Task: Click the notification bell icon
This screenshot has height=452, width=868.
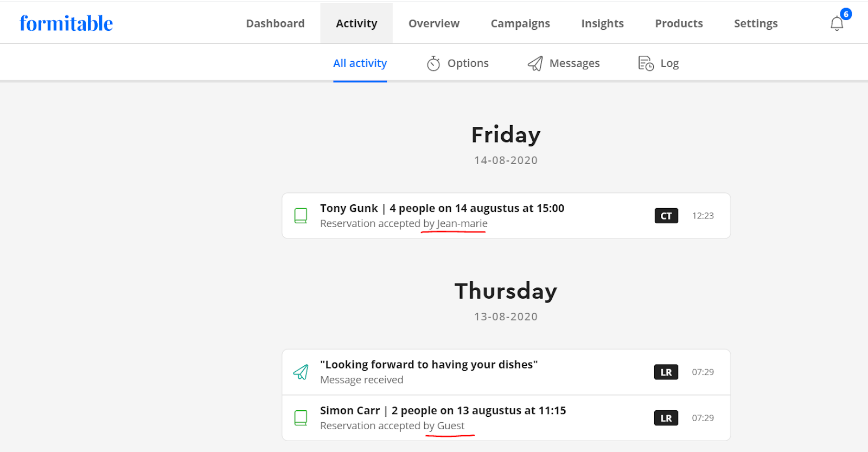Action: click(x=837, y=23)
